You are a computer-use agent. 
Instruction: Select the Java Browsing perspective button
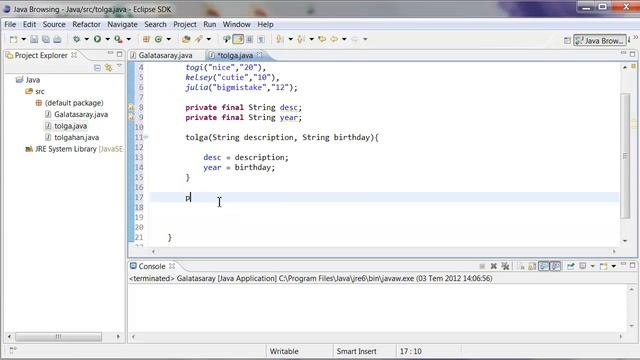coord(600,40)
